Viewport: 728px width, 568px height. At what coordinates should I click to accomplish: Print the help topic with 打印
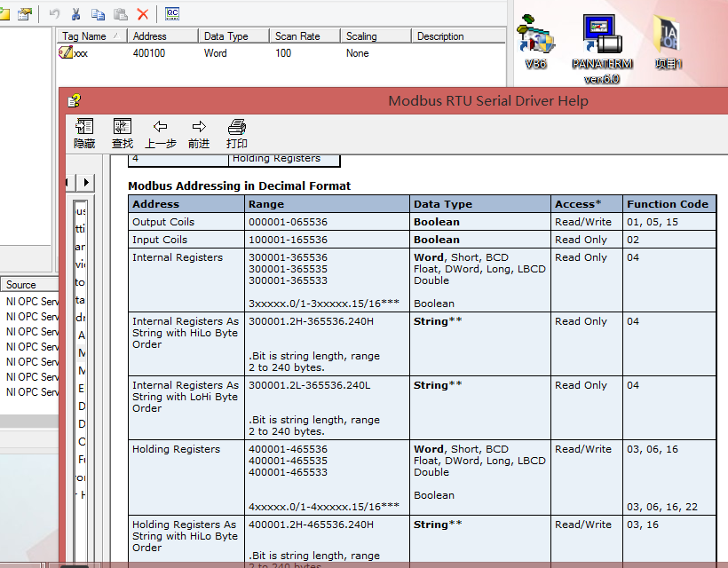coord(236,133)
